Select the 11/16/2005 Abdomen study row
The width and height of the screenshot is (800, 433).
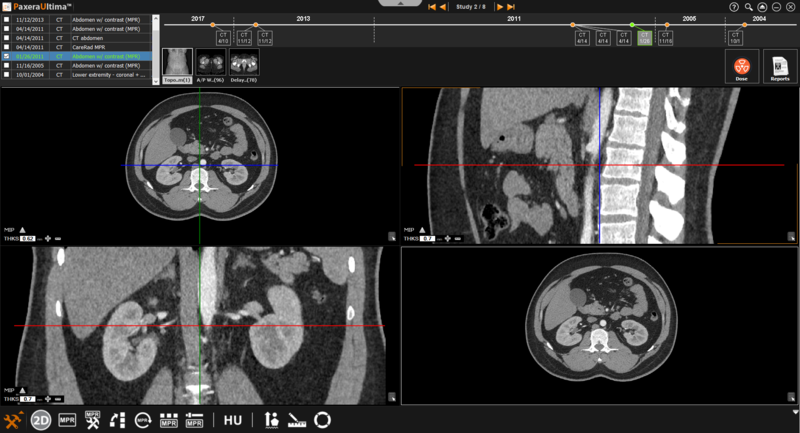coord(80,66)
